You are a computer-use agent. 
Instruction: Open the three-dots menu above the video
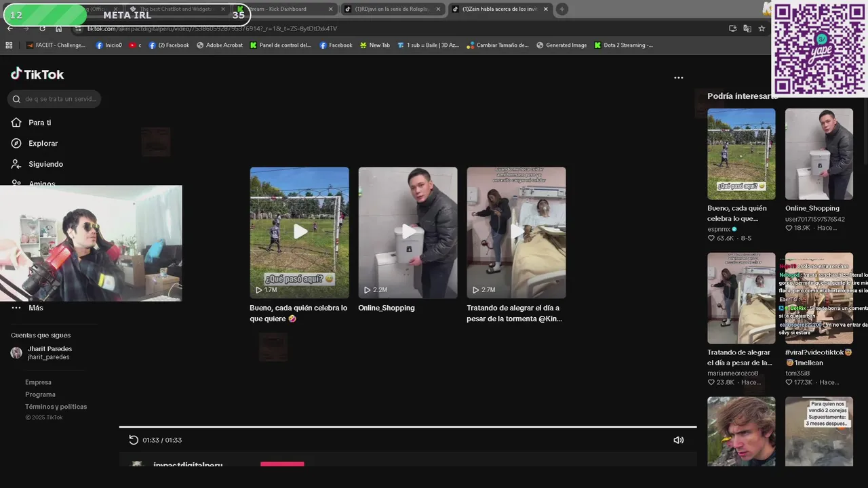point(678,77)
